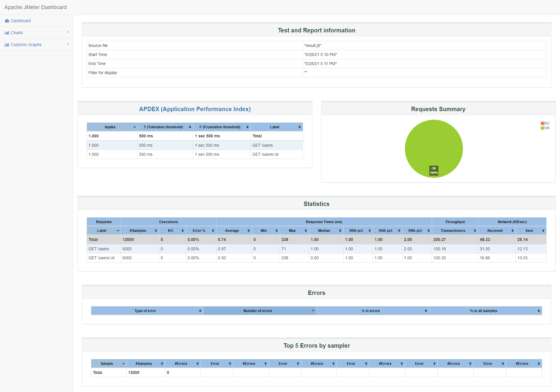This screenshot has width=560, height=392.
Task: Click the Dashboard gauge icon in sidebar
Action: (x=7, y=21)
